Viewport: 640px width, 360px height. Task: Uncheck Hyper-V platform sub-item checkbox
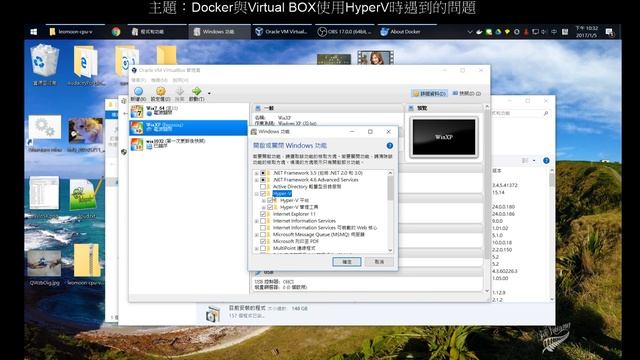click(x=270, y=200)
